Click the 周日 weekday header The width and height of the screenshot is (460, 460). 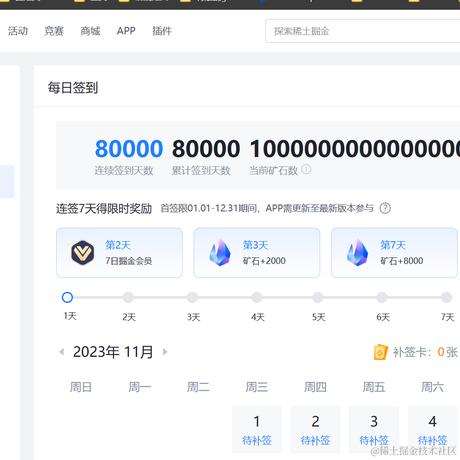coord(81,387)
